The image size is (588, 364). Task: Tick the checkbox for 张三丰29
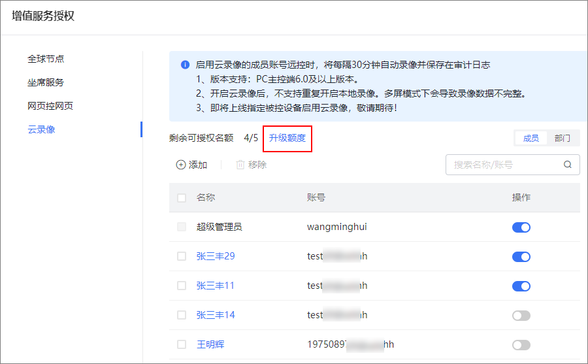[182, 256]
